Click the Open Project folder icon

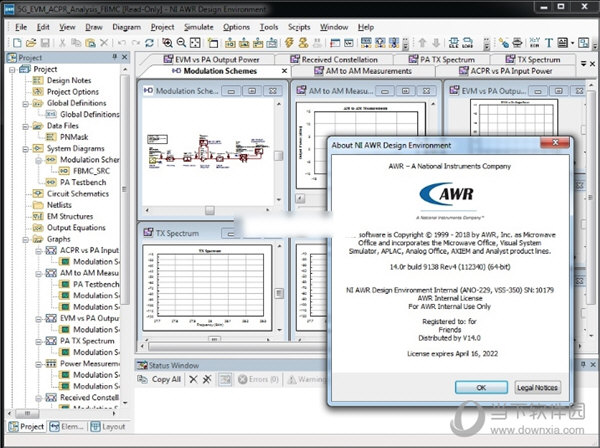pyautogui.click(x=31, y=42)
